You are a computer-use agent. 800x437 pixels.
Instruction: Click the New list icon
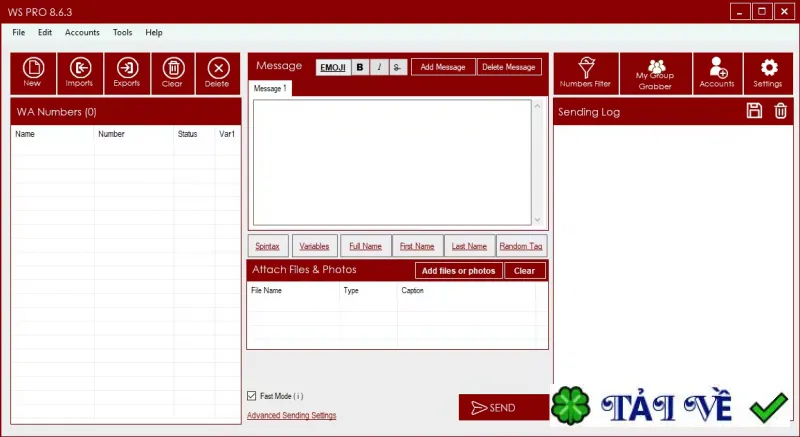[33, 73]
